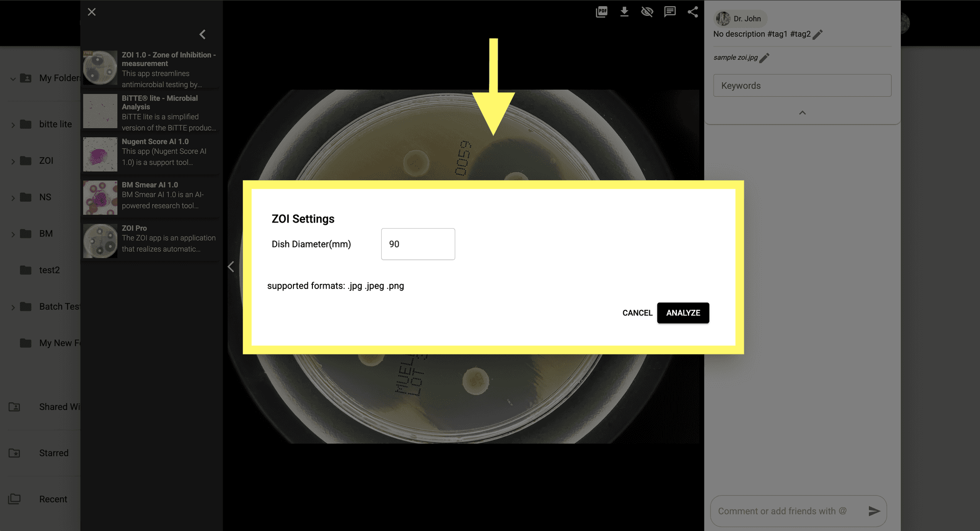Edit description with the pencil icon
980x531 pixels.
click(x=818, y=34)
